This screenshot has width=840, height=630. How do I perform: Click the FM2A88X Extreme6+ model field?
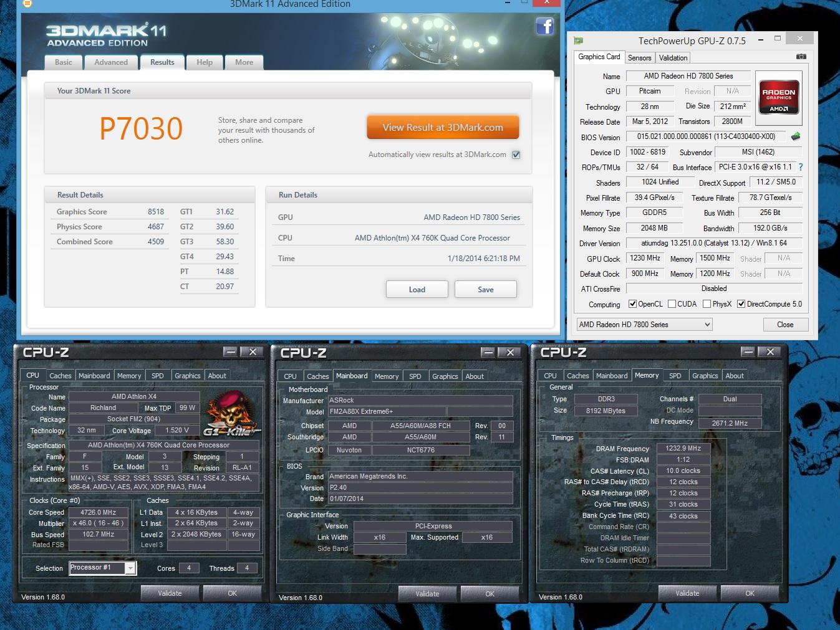click(387, 412)
